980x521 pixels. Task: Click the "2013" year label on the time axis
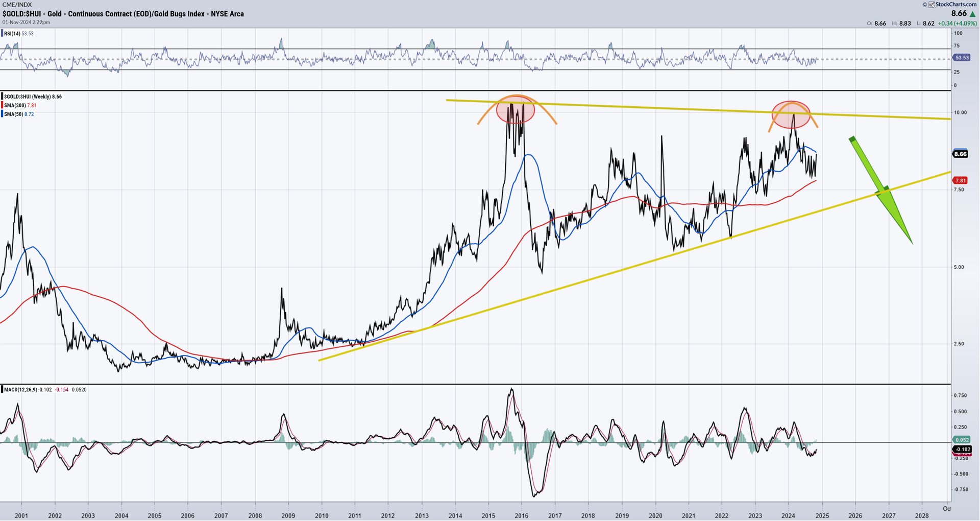(422, 516)
